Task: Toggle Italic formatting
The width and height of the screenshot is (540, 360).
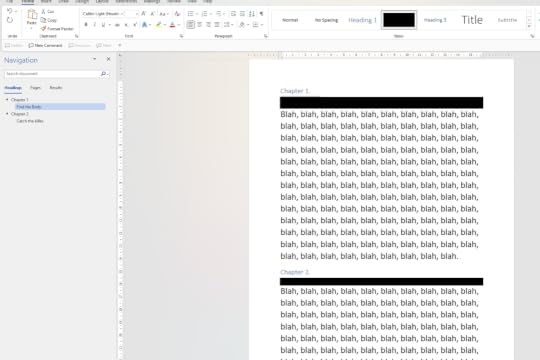Action: [x=94, y=25]
